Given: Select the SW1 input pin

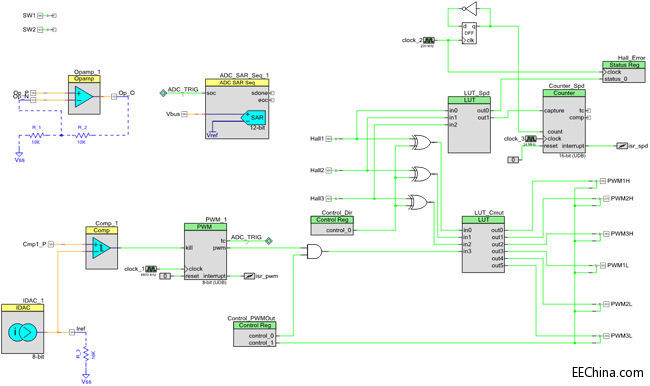Looking at the screenshot, I should pos(40,16).
